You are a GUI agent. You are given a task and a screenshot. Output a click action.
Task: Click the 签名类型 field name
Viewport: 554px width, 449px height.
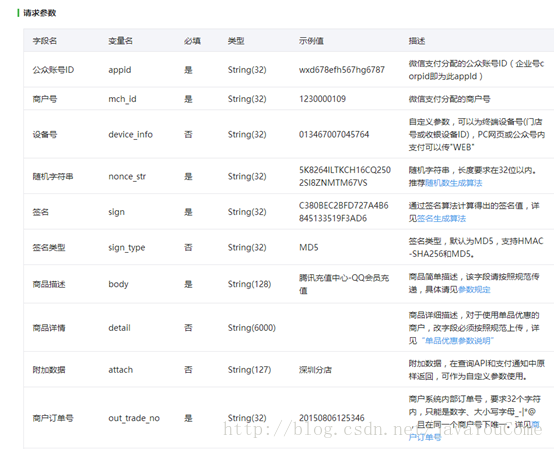49,248
